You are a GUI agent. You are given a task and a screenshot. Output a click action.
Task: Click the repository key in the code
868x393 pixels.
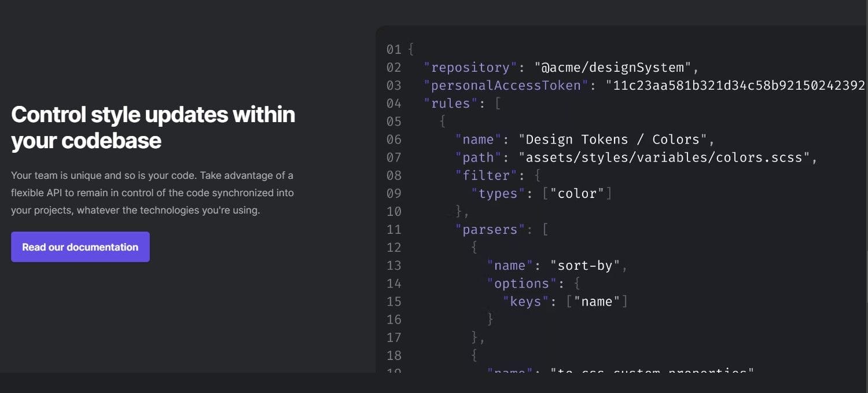pos(469,67)
